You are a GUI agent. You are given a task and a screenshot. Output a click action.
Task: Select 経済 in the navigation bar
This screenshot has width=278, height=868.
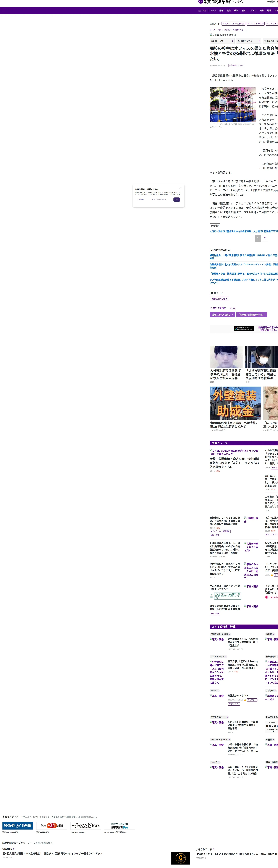(x=244, y=10)
